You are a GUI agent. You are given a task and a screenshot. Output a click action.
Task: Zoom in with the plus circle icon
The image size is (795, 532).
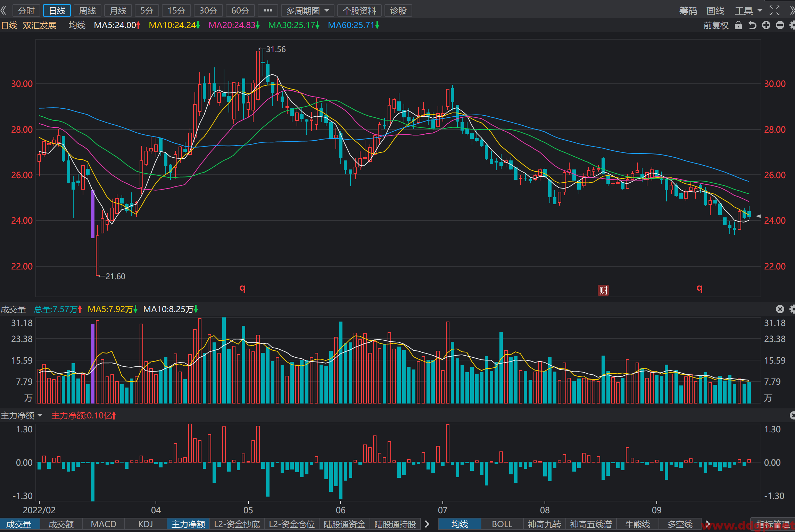pos(766,25)
